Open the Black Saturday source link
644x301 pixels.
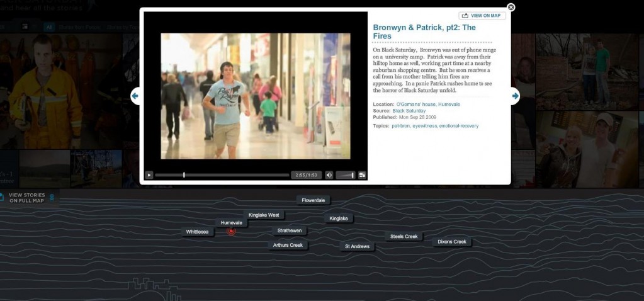tap(409, 111)
